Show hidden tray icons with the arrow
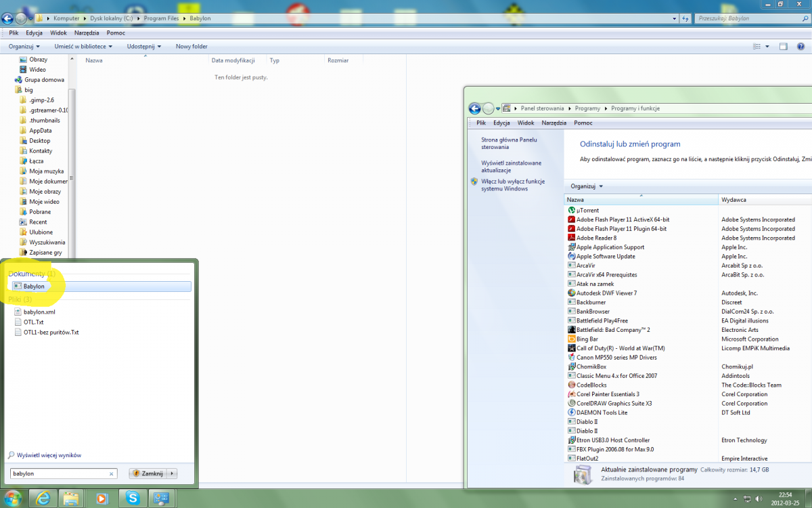Image resolution: width=812 pixels, height=508 pixels. click(736, 498)
